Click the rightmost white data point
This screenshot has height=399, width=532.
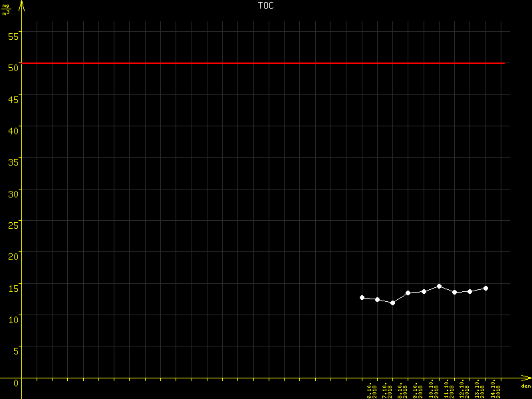click(485, 288)
